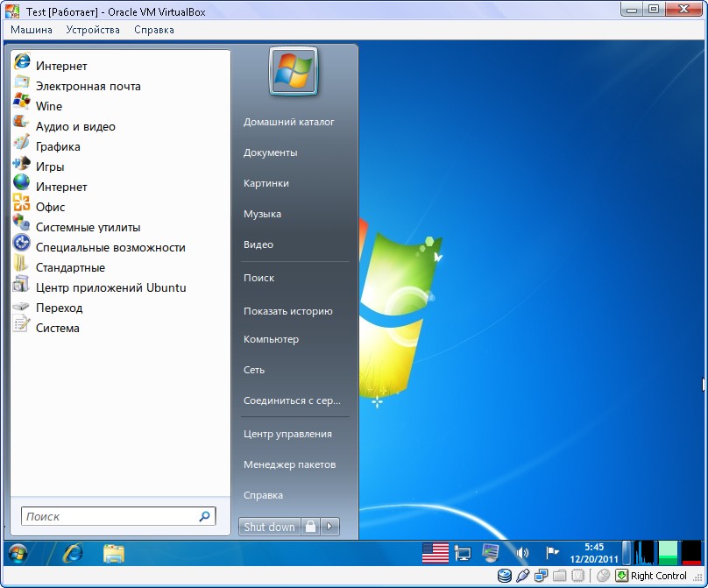Open Электронная почта mail icon
The image size is (708, 588).
[22, 82]
